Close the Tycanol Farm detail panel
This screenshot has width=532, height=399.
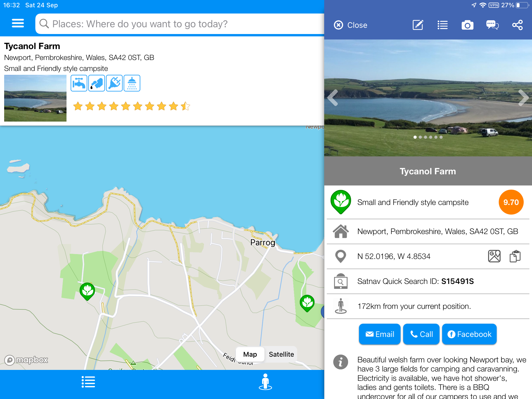click(x=350, y=25)
